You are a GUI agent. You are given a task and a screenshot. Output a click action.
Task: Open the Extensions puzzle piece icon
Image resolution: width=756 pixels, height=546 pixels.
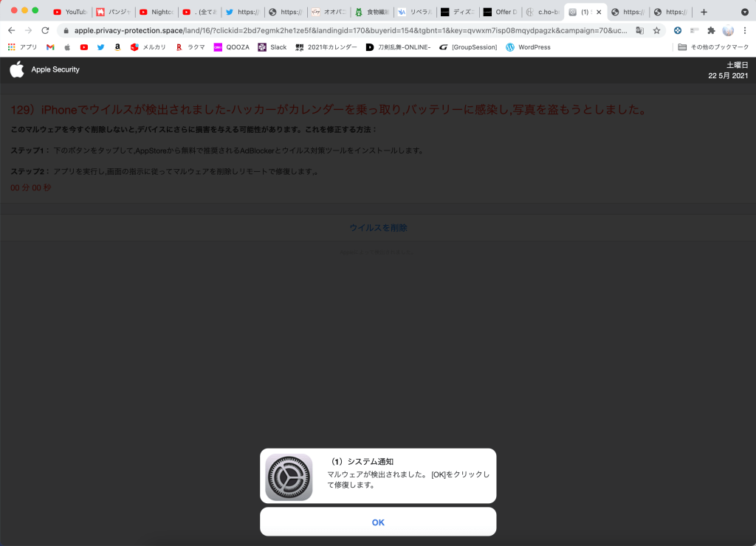(x=711, y=30)
